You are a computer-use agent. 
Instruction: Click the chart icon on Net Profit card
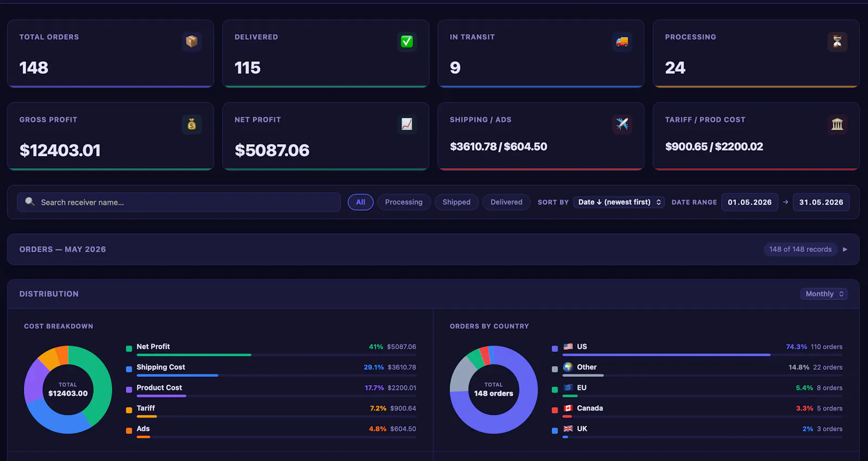tap(407, 124)
